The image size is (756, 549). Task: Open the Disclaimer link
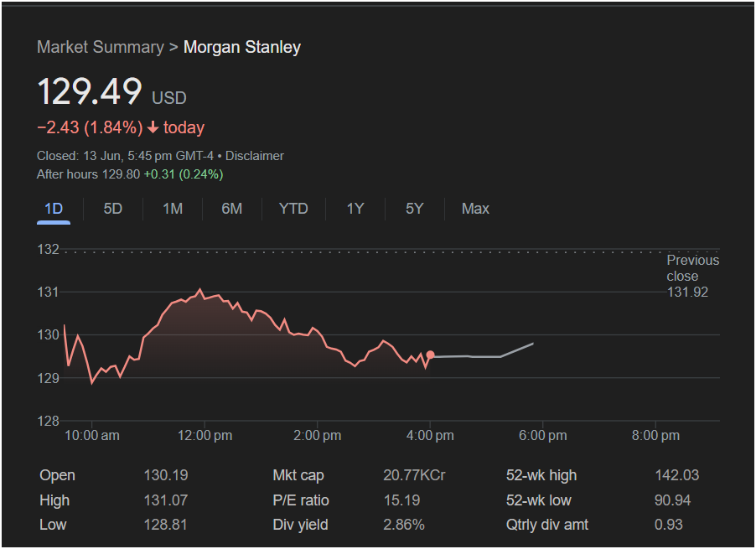(255, 156)
